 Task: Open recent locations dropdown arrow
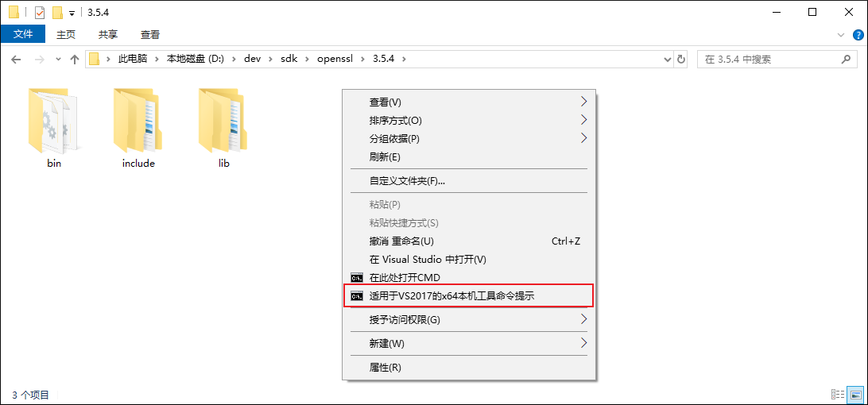pyautogui.click(x=58, y=60)
